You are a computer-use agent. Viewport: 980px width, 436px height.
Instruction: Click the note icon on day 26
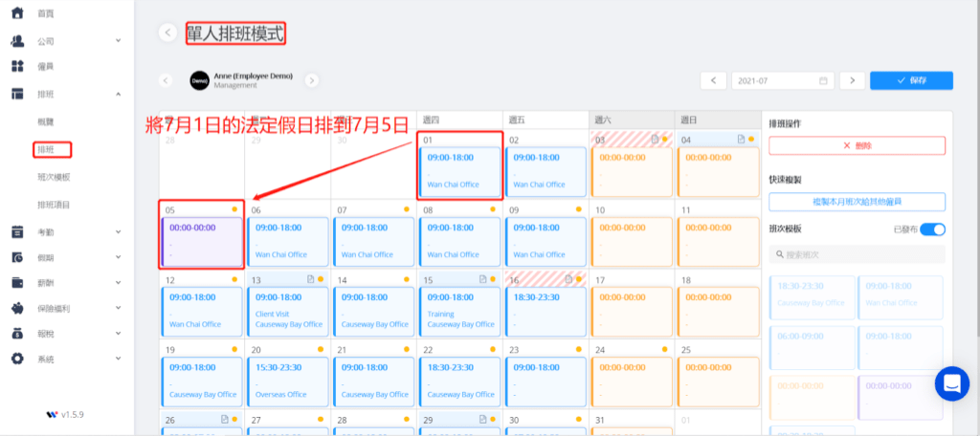224,419
